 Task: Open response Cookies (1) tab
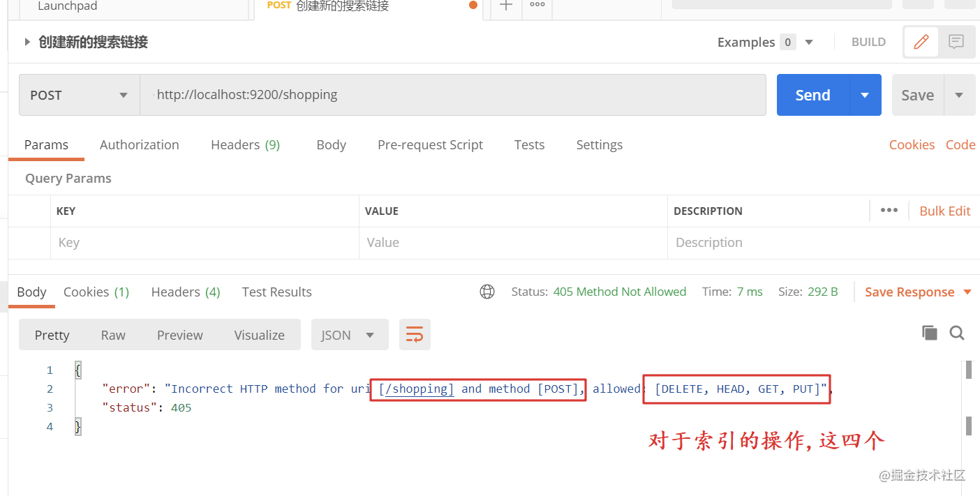(x=96, y=292)
